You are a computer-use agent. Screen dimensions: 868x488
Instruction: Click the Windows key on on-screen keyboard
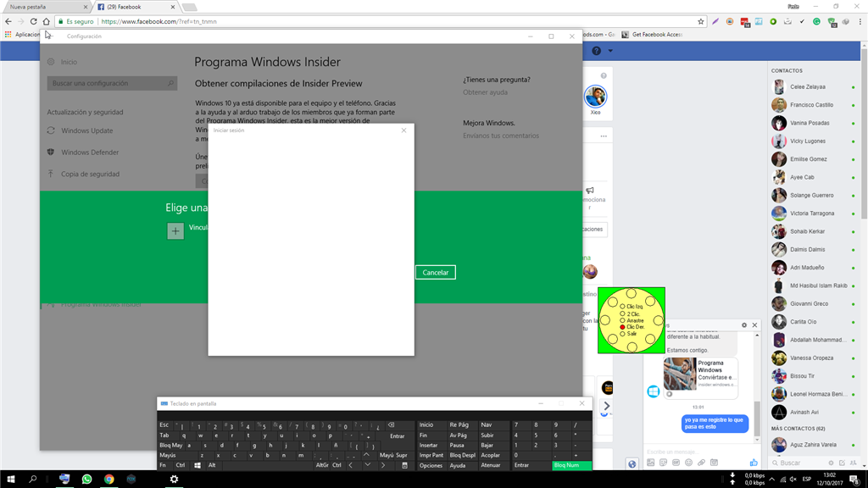[197, 465]
